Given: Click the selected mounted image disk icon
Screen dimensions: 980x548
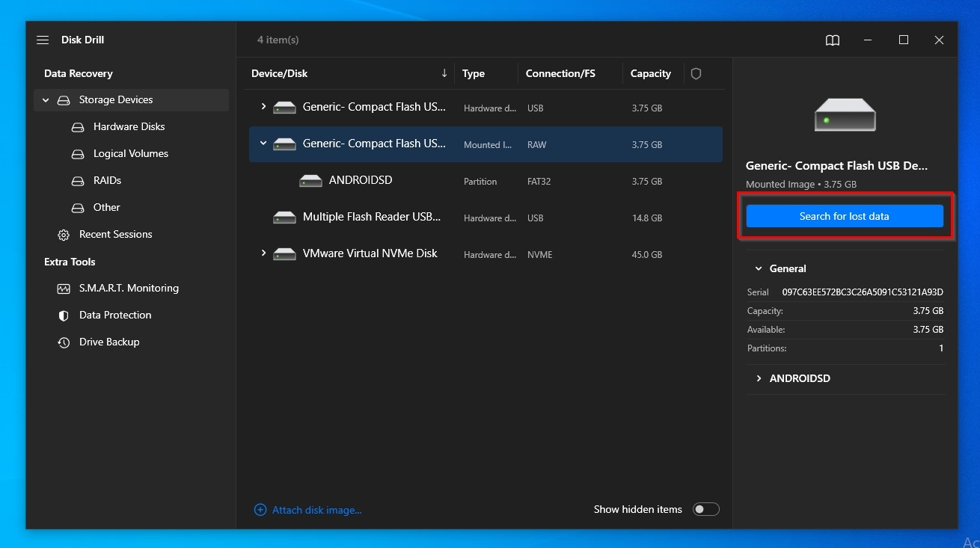Looking at the screenshot, I should [x=284, y=144].
